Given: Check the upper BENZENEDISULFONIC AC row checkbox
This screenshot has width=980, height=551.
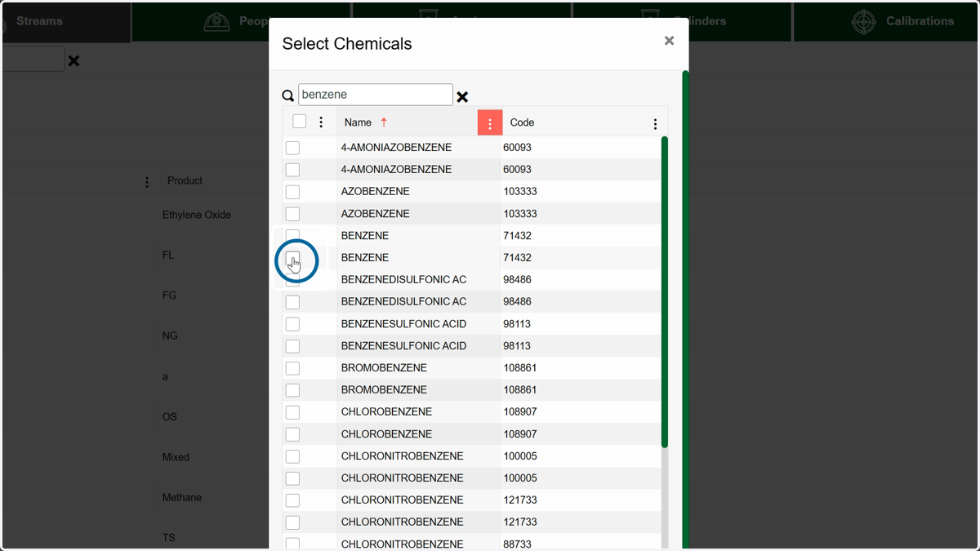Looking at the screenshot, I should [292, 280].
